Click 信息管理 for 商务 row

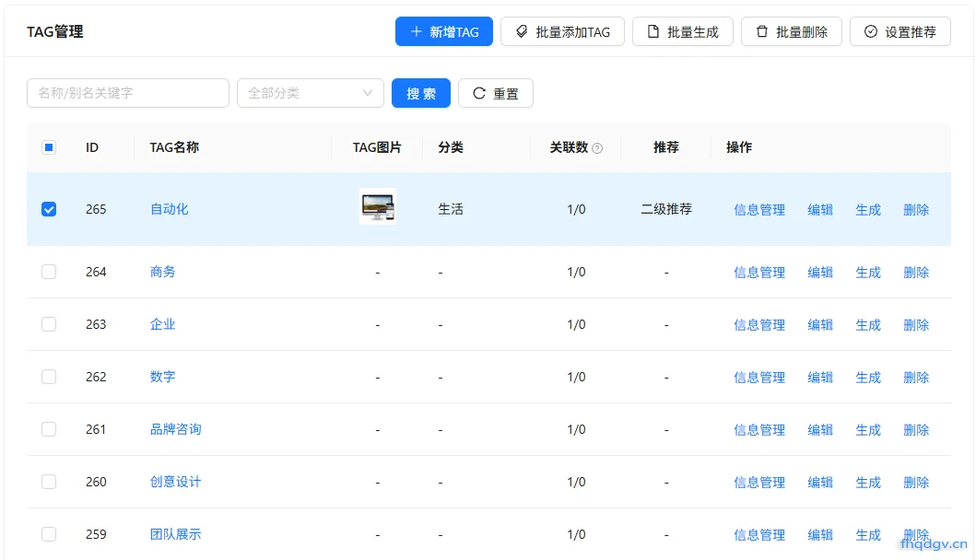point(759,273)
